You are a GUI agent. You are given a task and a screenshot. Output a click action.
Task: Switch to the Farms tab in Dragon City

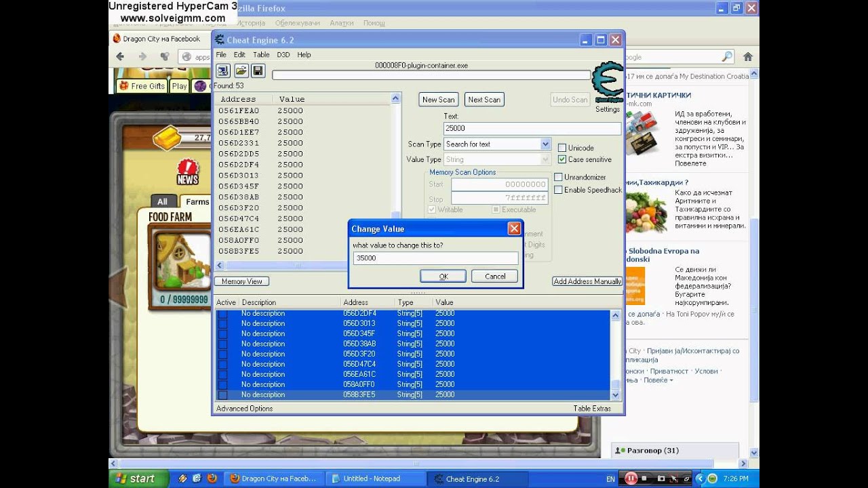click(x=197, y=201)
